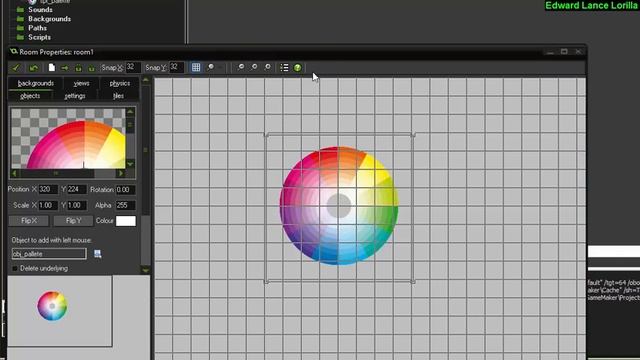Open the white Colour swatch
640x360 pixels.
(126, 221)
